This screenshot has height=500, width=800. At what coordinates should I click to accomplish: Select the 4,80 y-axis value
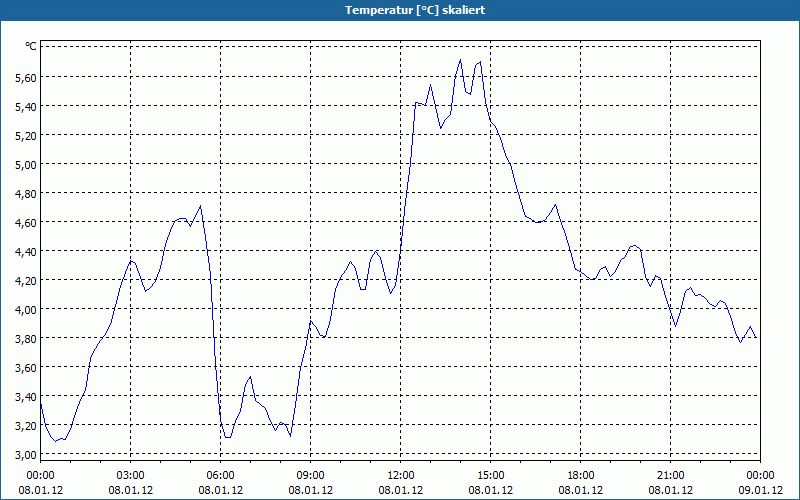26,193
